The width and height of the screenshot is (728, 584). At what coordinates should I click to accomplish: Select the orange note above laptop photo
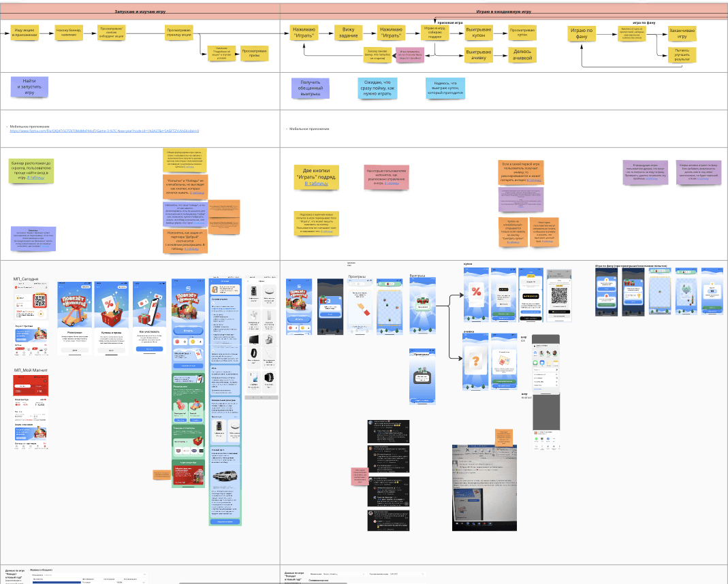pyautogui.click(x=504, y=438)
